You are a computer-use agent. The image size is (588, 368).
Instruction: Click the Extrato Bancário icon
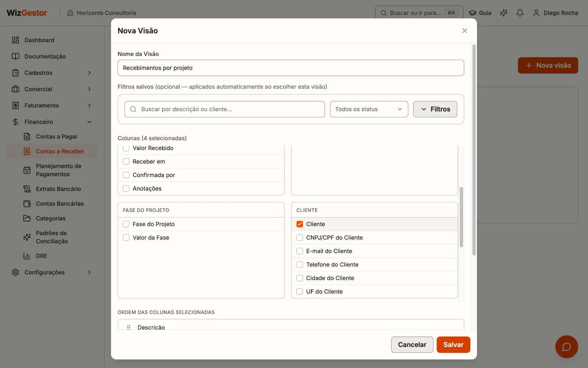click(x=27, y=189)
